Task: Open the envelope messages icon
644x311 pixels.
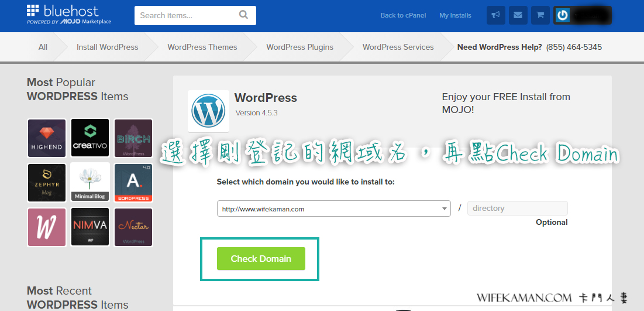Action: pos(518,15)
